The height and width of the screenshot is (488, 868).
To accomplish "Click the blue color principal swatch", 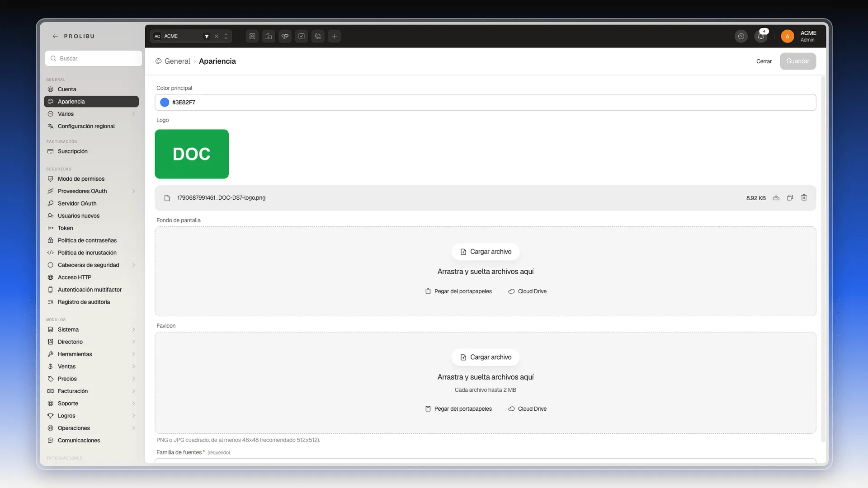I will coord(165,103).
